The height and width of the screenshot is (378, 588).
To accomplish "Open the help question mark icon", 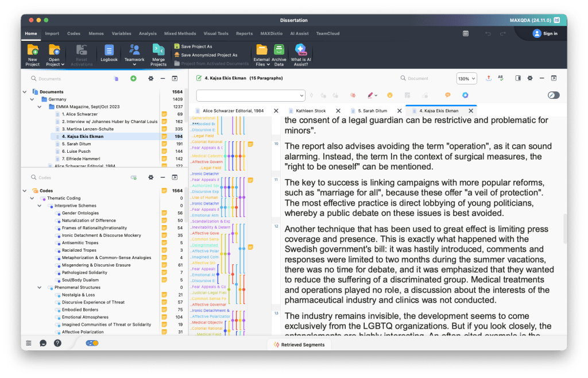I will (57, 343).
